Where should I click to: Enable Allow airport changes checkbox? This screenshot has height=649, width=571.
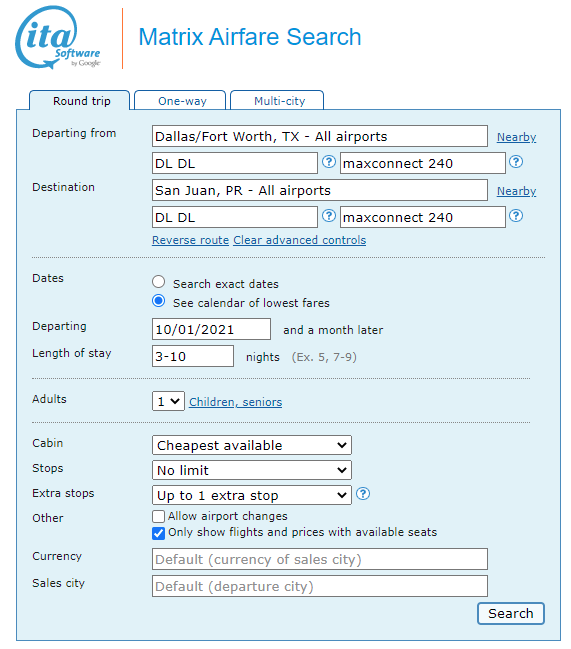point(158,517)
